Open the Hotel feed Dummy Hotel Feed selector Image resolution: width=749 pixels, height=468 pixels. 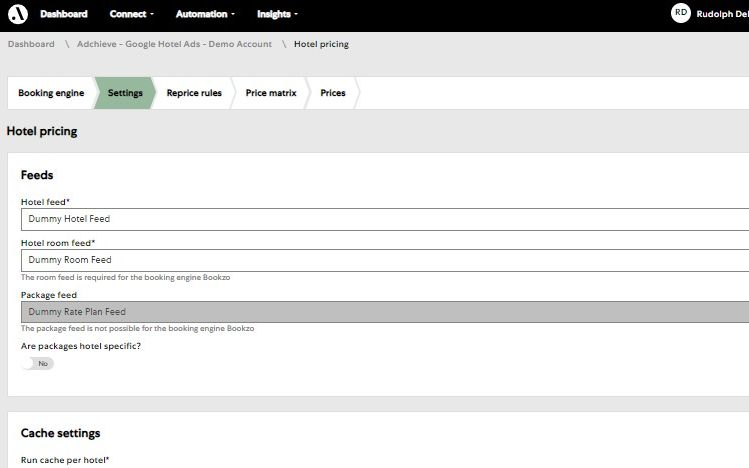(385, 219)
